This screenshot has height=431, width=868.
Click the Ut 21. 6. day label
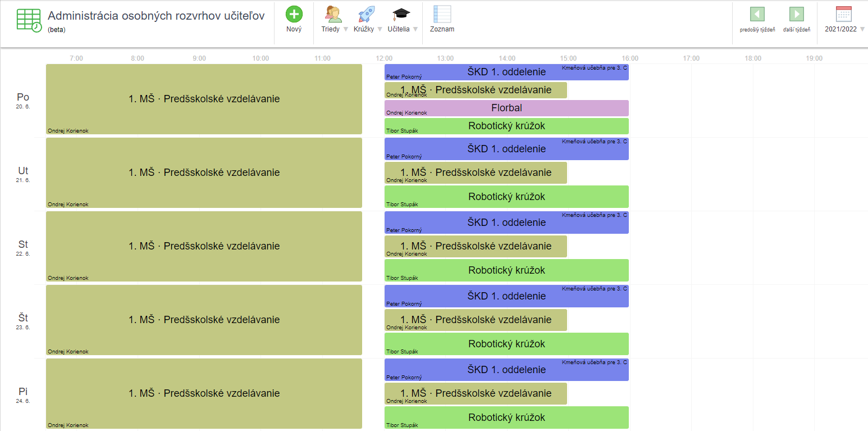(23, 174)
